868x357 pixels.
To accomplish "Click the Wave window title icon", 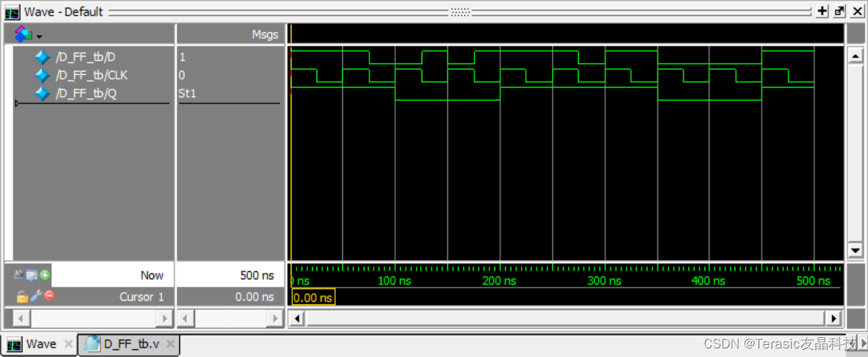I will click(x=13, y=12).
